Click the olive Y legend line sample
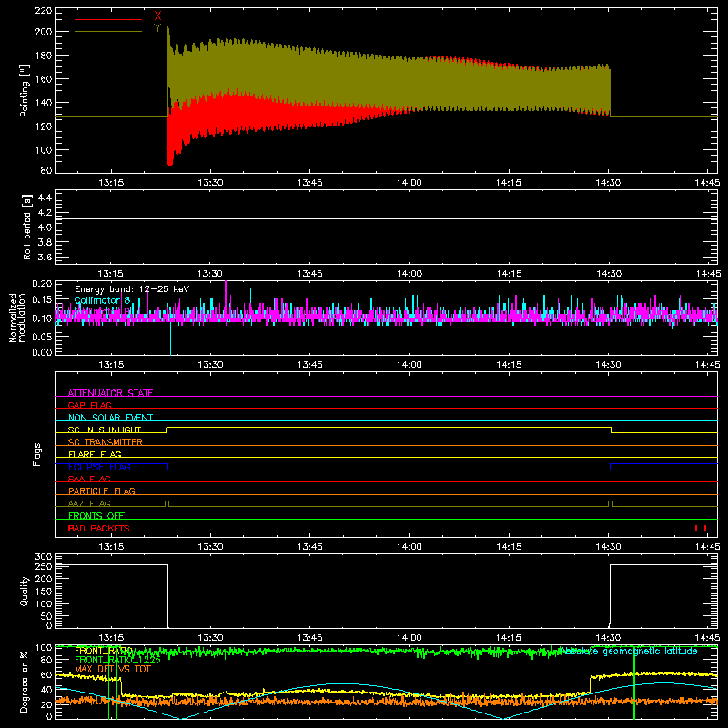This screenshot has width=728, height=728. coord(108,32)
